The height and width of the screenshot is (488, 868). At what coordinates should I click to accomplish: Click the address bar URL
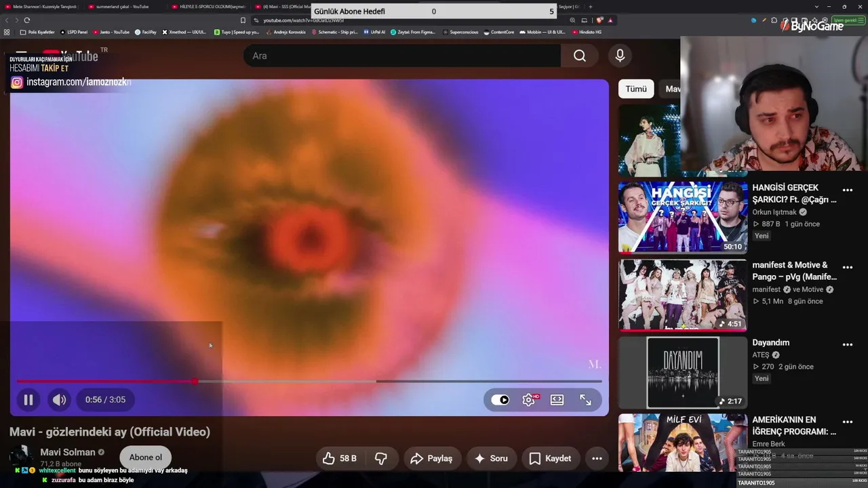[x=304, y=20]
